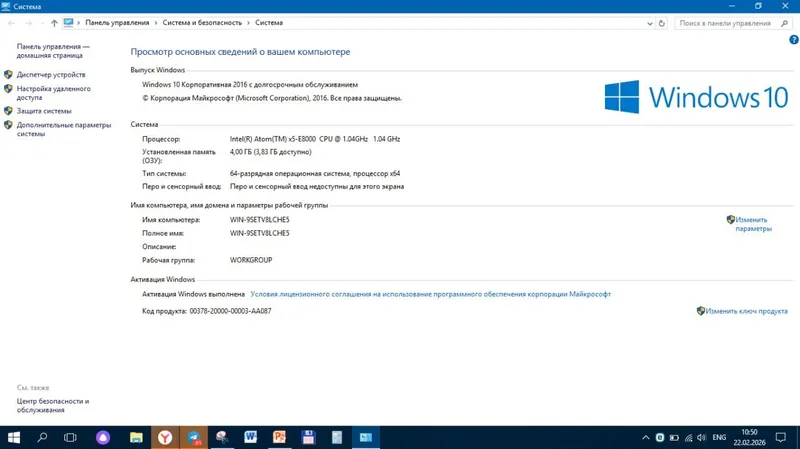Click Microsoft license terms link

[431, 294]
